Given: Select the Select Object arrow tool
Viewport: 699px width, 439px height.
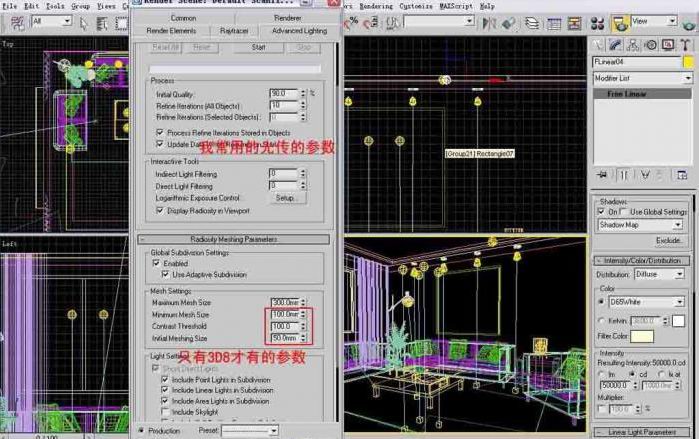Looking at the screenshot, I should click(x=84, y=21).
